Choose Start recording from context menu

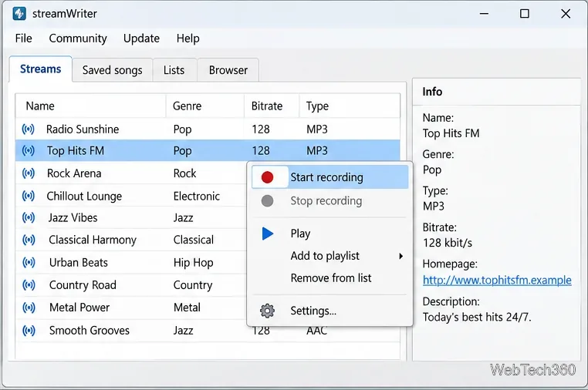(x=330, y=177)
